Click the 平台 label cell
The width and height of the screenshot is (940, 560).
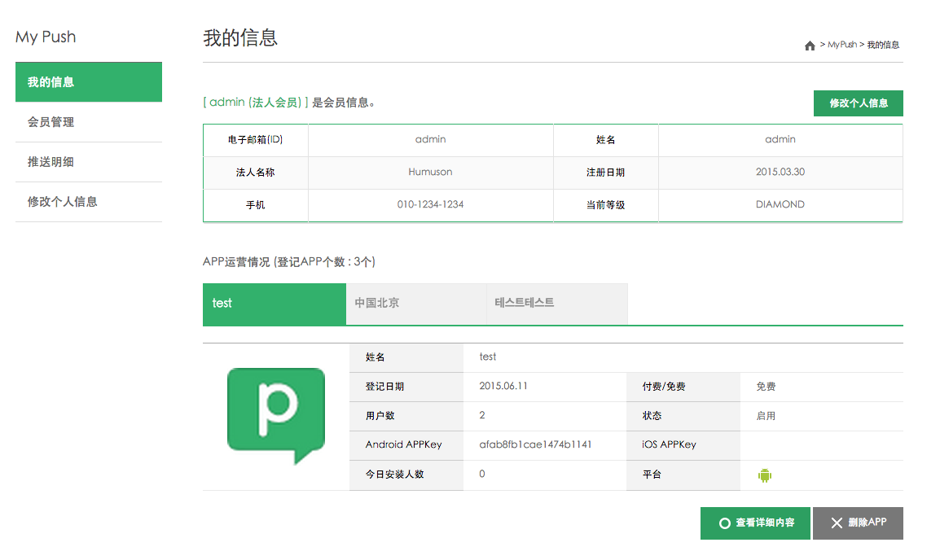683,475
